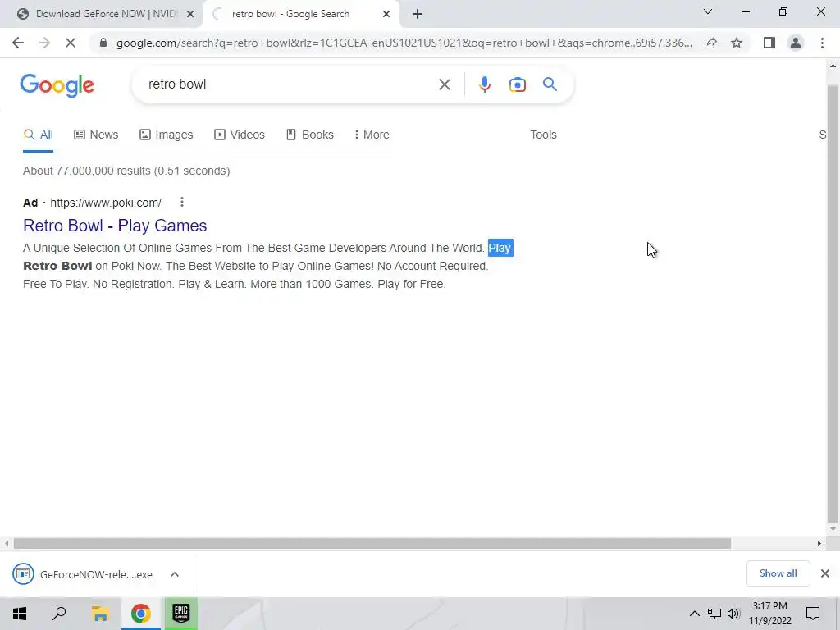The width and height of the screenshot is (840, 630).
Task: Expand the More search categories
Action: (372, 135)
